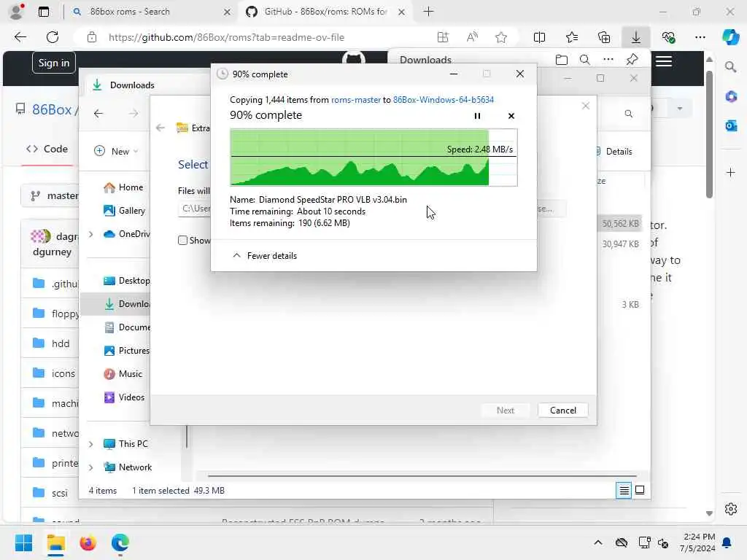Open the Details pane in Explorer
The height and width of the screenshot is (560, 747).
(614, 152)
